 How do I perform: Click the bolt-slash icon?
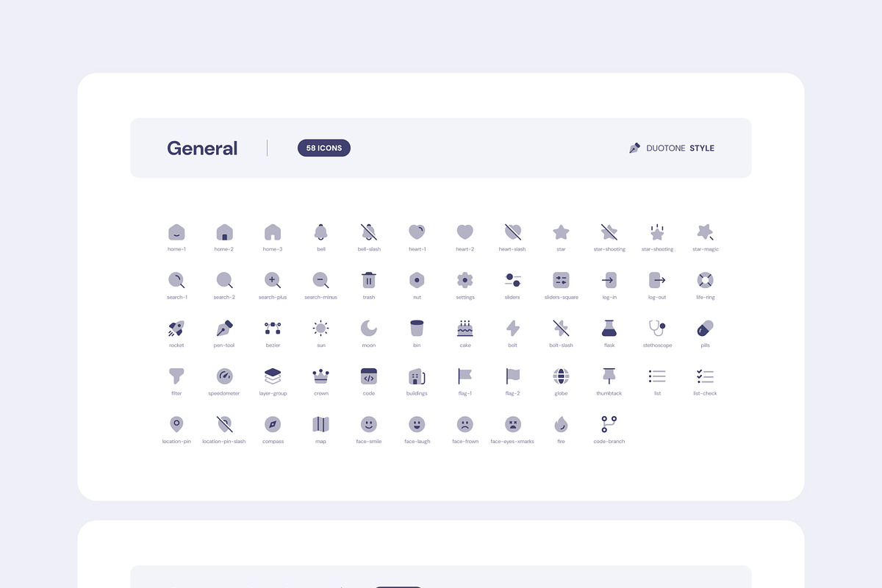[561, 329]
